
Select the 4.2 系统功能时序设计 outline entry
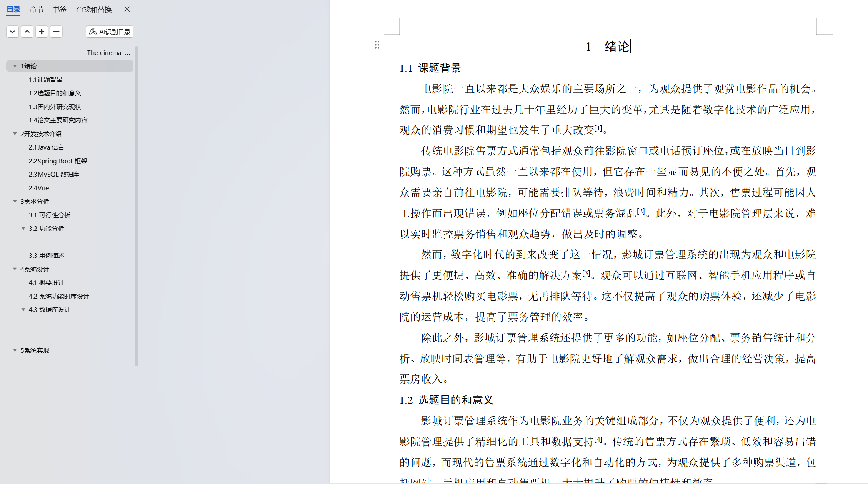[x=59, y=296]
